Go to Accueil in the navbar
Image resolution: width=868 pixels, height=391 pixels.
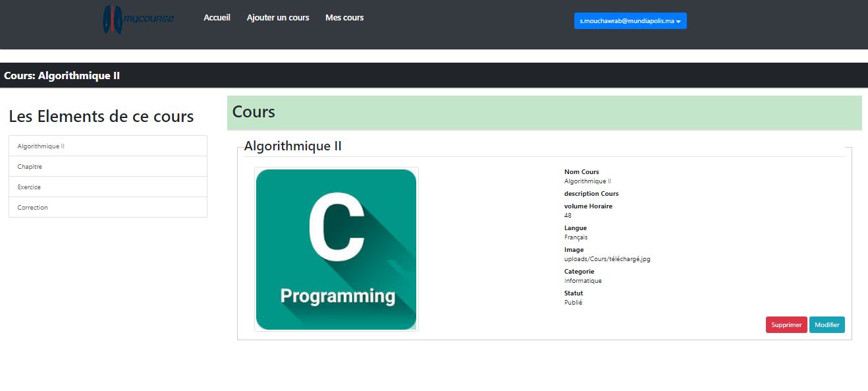(217, 18)
